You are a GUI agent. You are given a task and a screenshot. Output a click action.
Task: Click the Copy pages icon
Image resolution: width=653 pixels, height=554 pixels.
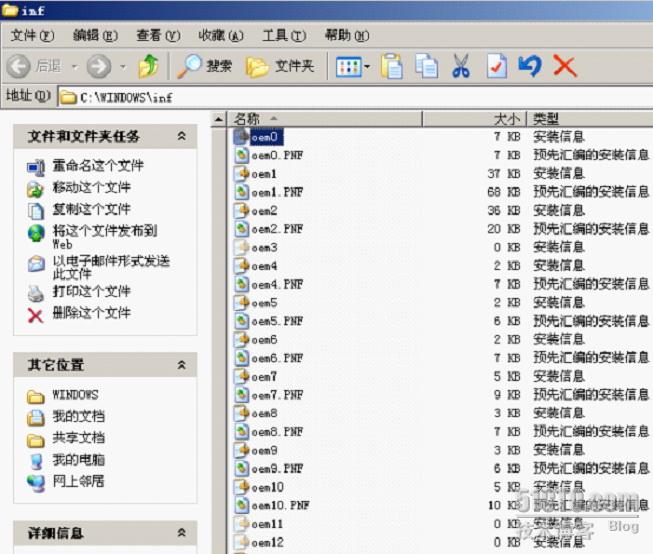click(426, 66)
